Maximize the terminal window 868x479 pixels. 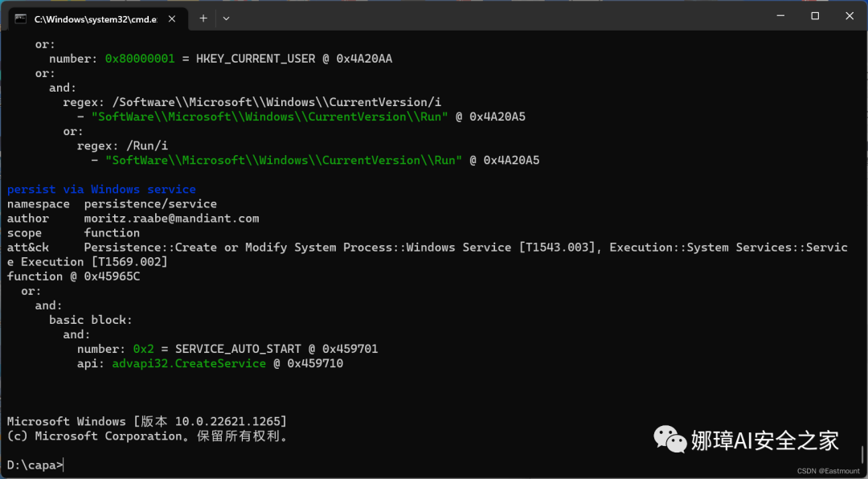815,16
